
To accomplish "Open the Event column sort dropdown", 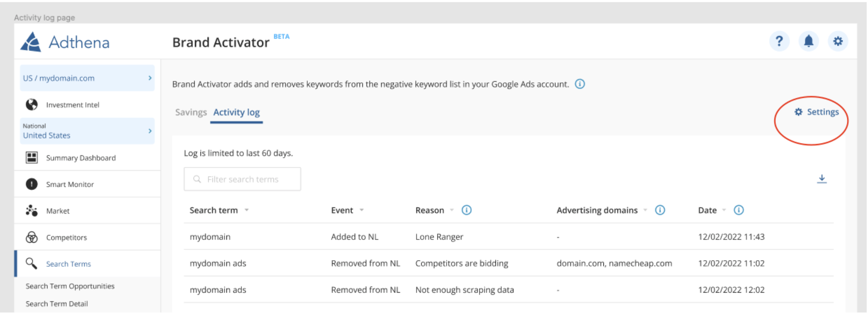I will (x=362, y=210).
